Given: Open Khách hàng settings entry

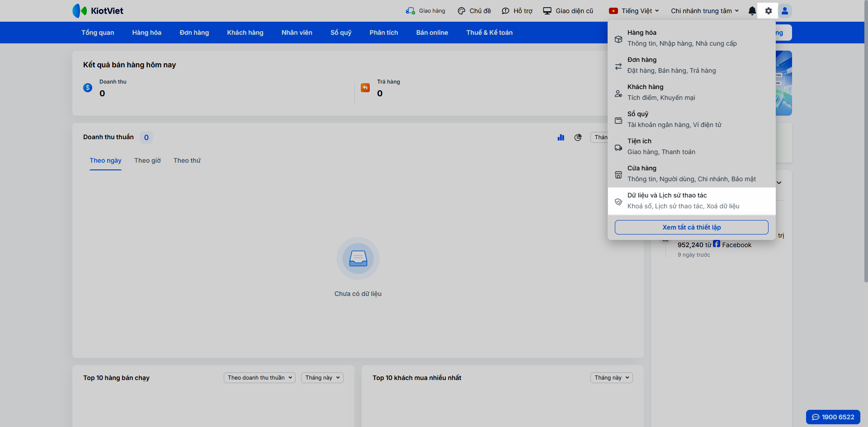Looking at the screenshot, I should pos(692,92).
